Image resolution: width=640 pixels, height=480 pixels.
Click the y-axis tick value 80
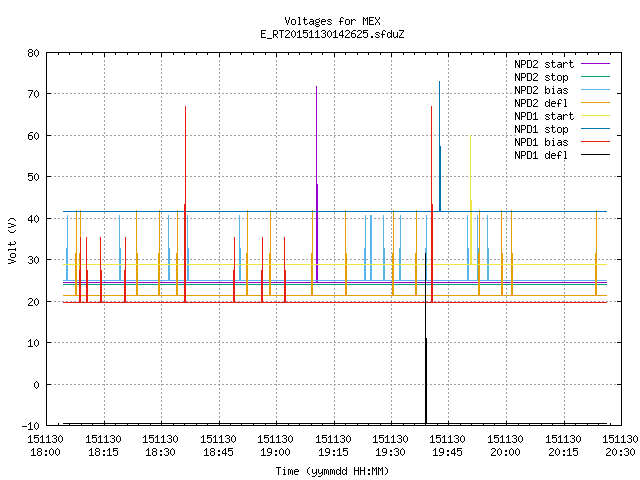coord(33,53)
